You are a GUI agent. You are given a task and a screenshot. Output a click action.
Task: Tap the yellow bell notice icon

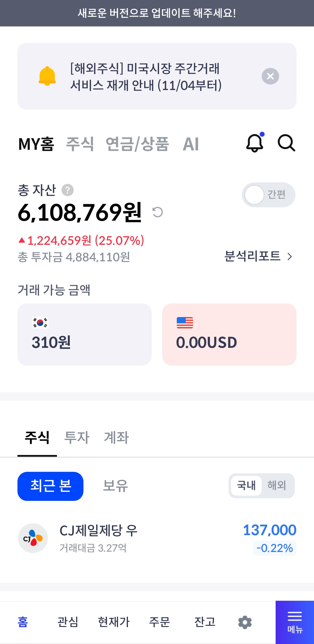[x=47, y=76]
